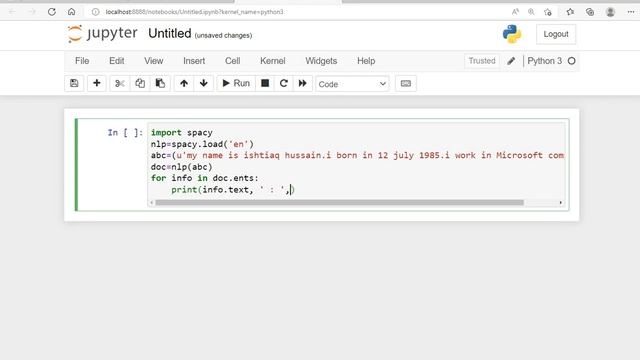Cut the selected cell with the scissors icon

tap(120, 83)
